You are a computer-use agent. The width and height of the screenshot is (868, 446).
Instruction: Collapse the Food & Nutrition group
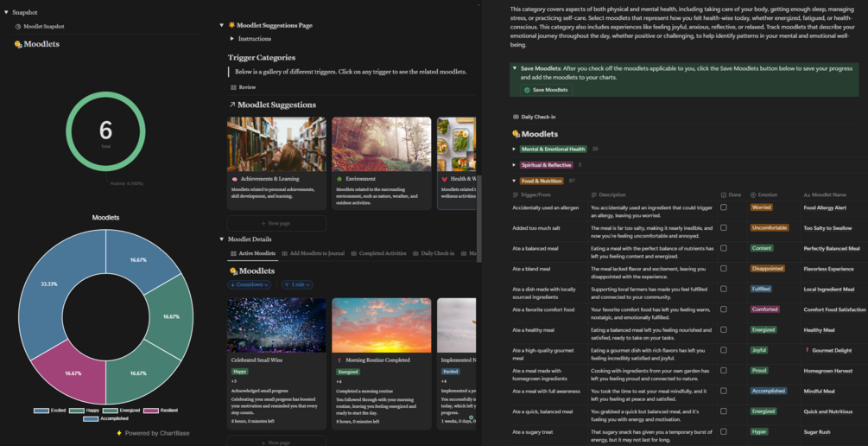click(514, 182)
